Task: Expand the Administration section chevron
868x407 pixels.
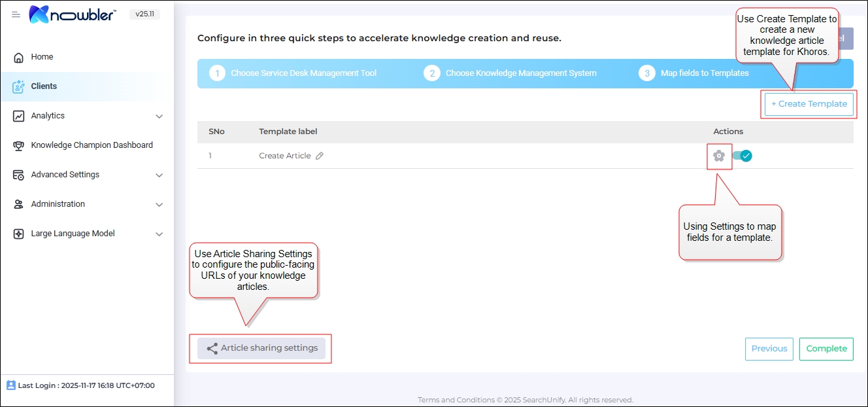Action: (x=159, y=205)
